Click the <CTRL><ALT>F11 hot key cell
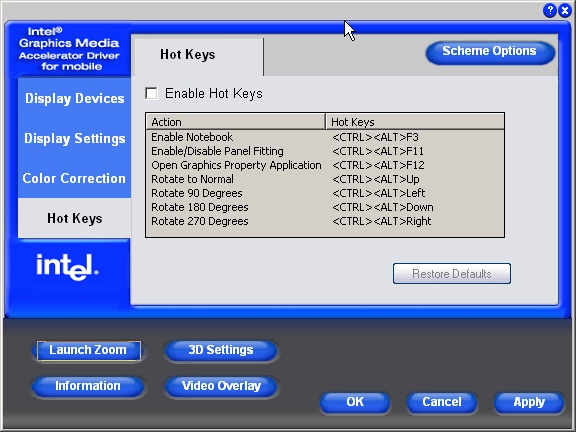The image size is (576, 432). pos(378,151)
